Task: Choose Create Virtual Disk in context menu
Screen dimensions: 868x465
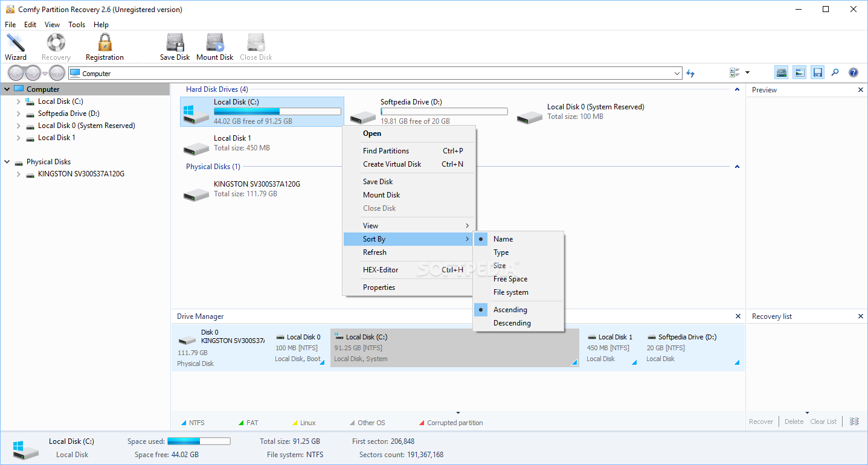Action: (410, 164)
